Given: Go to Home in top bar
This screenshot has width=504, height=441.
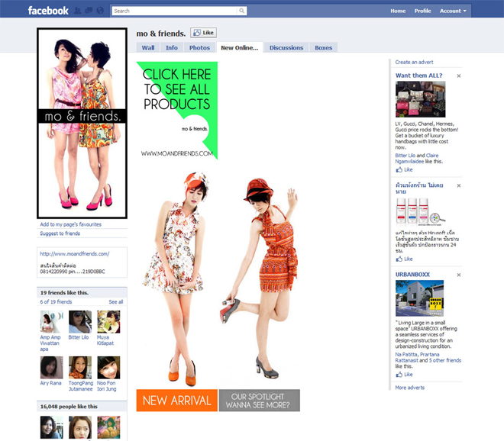Looking at the screenshot, I should [x=398, y=11].
